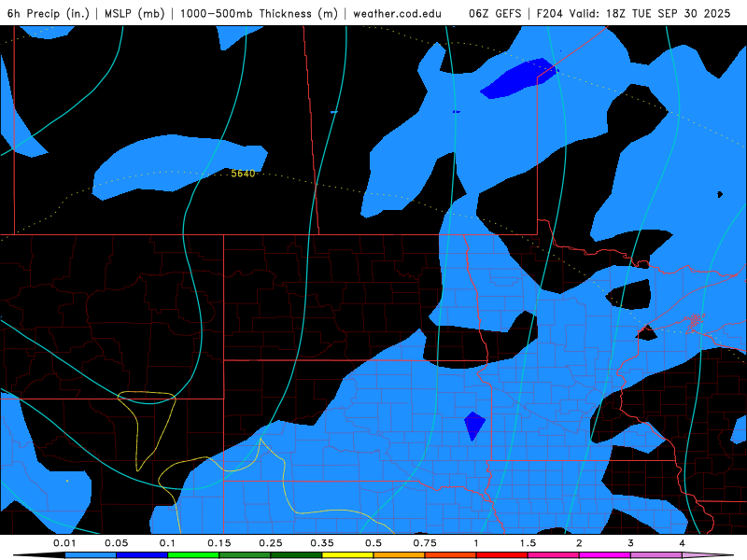Click the yellow 0.35–0.5 legend swatch
The image size is (747, 560).
coord(347,555)
